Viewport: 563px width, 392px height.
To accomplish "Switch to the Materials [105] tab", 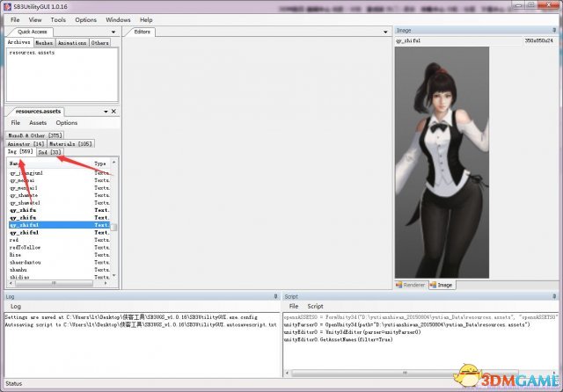I will point(70,144).
